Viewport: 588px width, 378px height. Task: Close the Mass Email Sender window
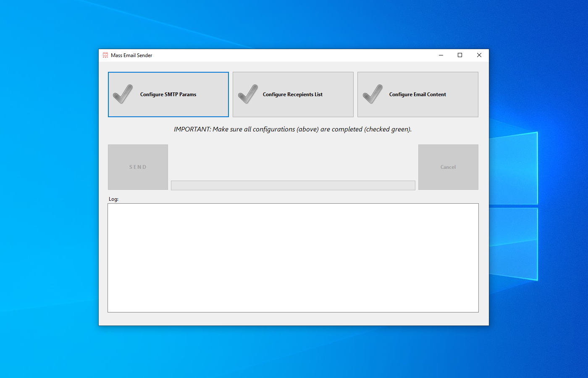pyautogui.click(x=479, y=55)
